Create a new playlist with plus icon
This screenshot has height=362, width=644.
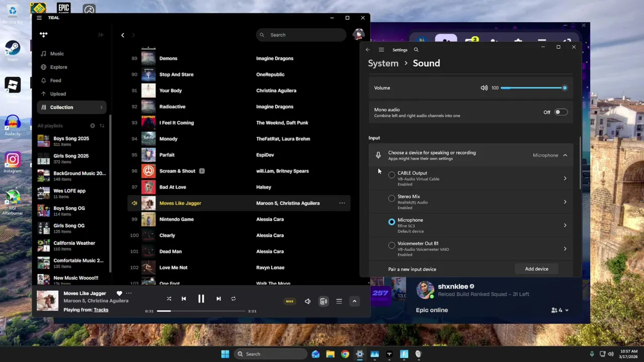coord(93,126)
